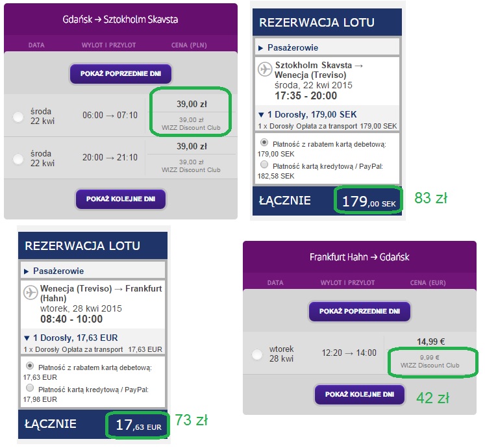Choose debit card discount payment 179,00 SEK

click(x=264, y=142)
